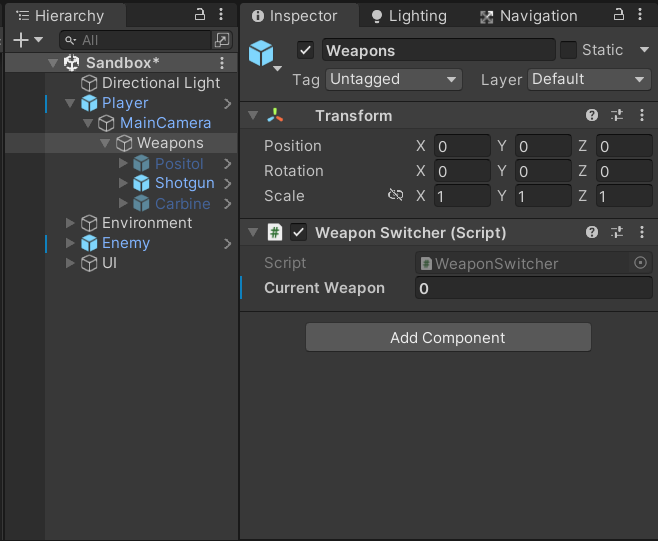658x541 pixels.
Task: Open Transform component context menu
Action: tap(642, 115)
